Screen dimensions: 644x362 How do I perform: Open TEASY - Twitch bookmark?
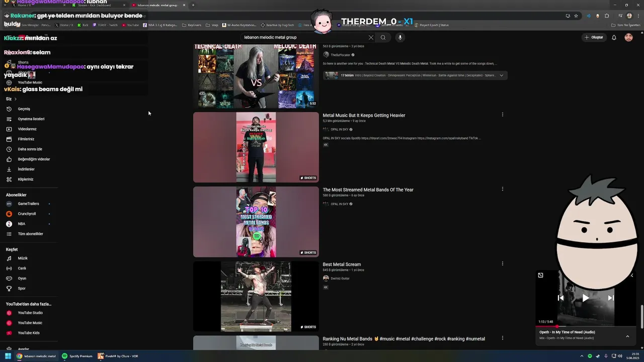pyautogui.click(x=105, y=25)
